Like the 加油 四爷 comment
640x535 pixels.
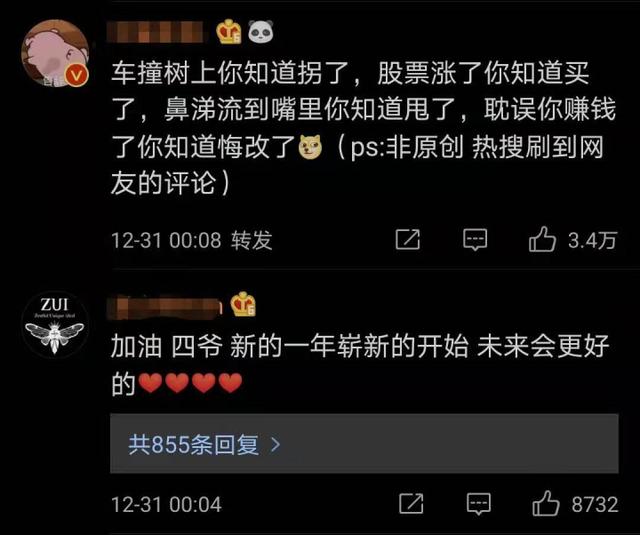[546, 504]
